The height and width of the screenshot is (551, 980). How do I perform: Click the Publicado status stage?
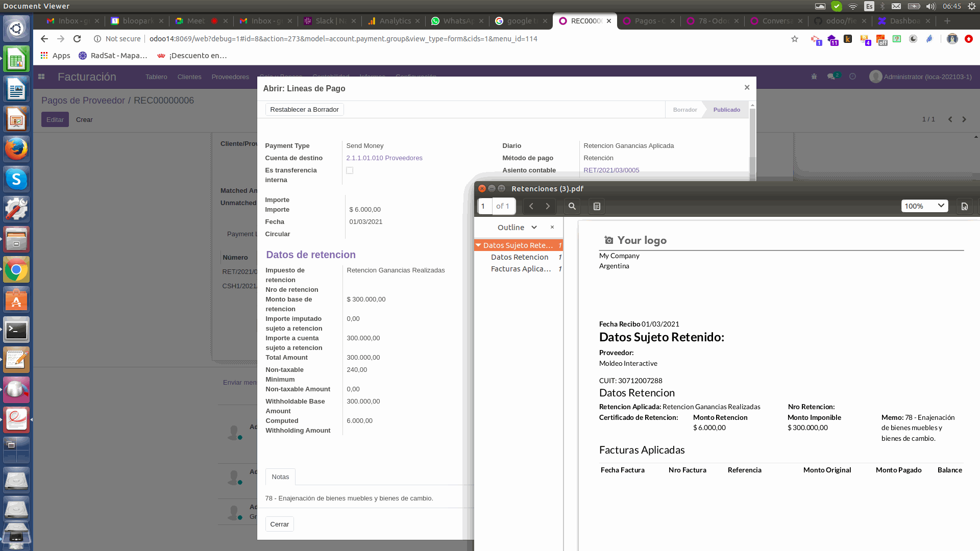(726, 110)
